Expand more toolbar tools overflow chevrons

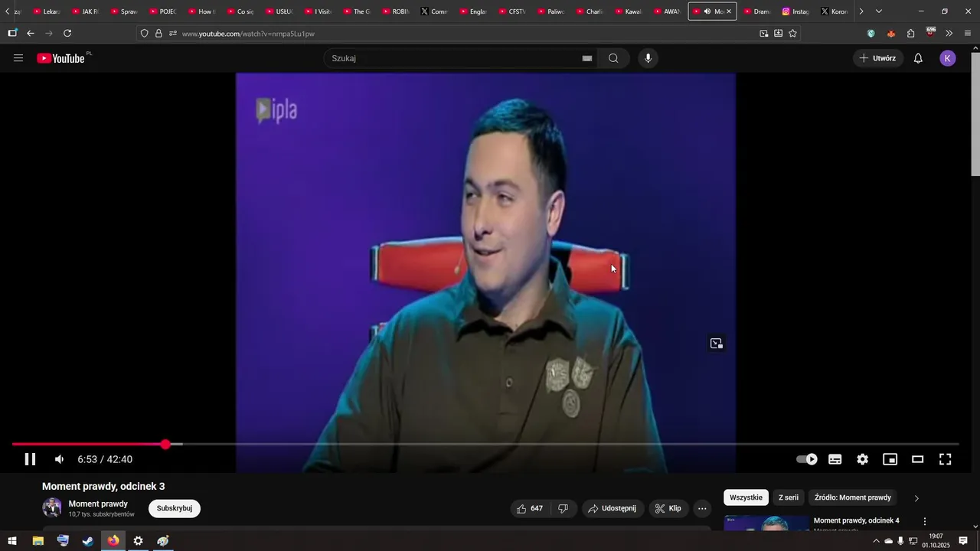(x=949, y=34)
